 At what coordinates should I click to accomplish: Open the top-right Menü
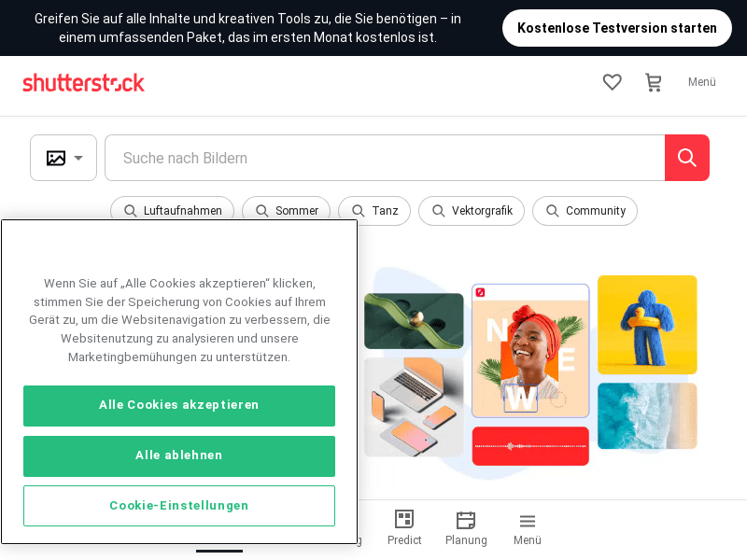701,82
